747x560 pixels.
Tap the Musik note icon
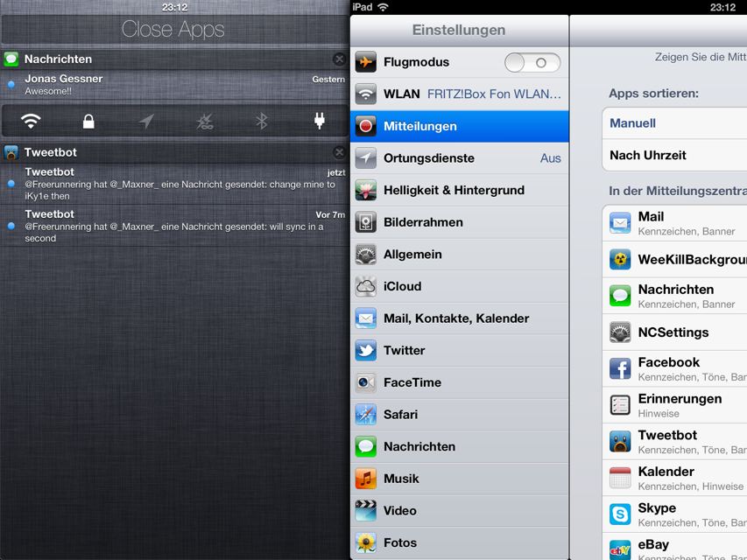[x=365, y=479]
